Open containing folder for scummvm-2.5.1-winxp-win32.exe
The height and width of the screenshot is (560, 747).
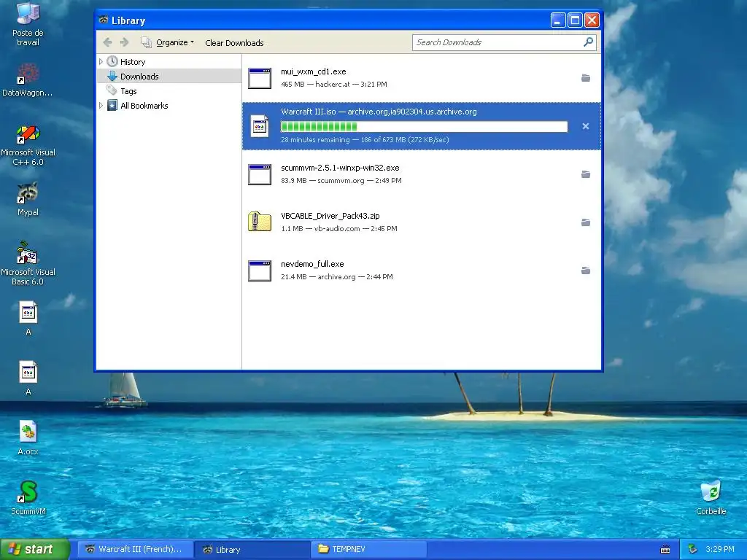[586, 174]
